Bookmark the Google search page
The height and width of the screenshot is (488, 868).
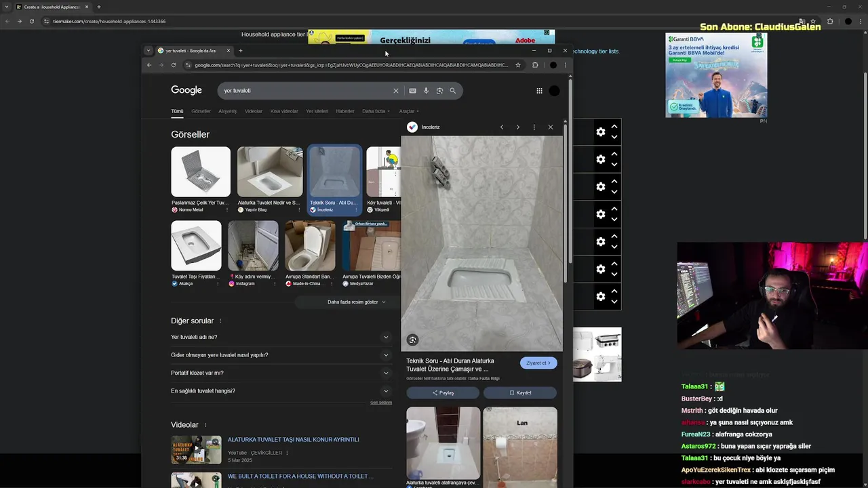tap(518, 65)
